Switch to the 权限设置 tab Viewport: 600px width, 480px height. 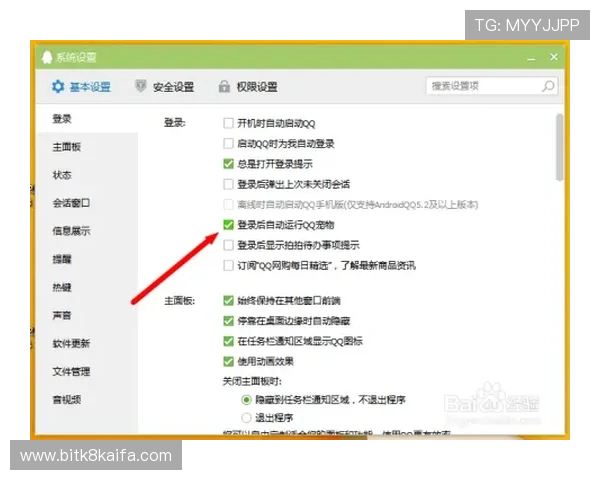pos(248,87)
